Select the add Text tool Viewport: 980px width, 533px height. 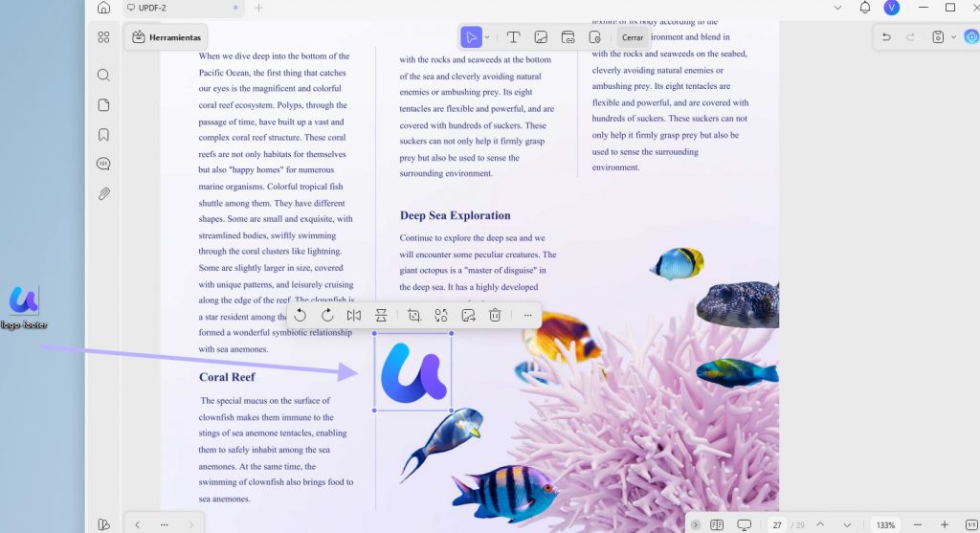point(513,37)
